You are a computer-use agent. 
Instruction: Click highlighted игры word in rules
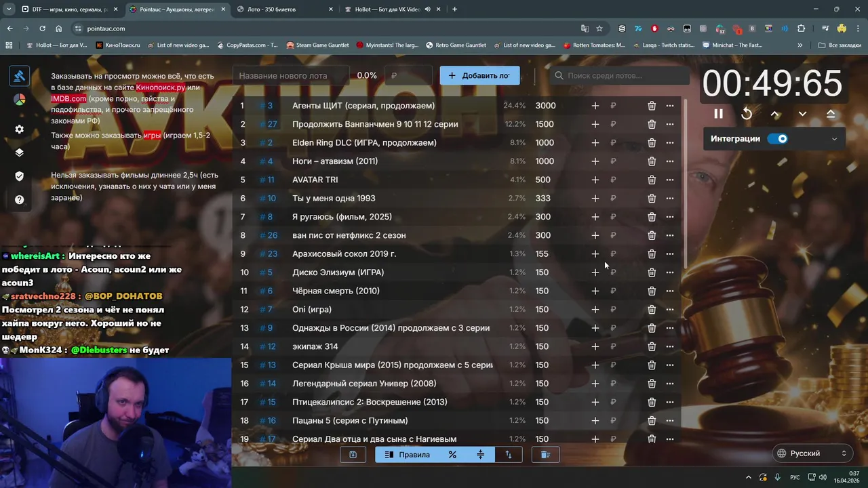tap(152, 135)
